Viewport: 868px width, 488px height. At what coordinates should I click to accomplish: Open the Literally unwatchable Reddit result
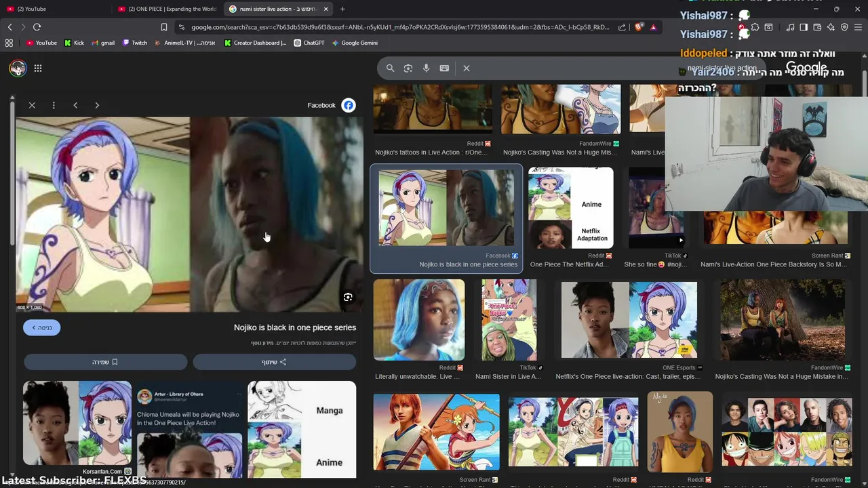pos(419,329)
